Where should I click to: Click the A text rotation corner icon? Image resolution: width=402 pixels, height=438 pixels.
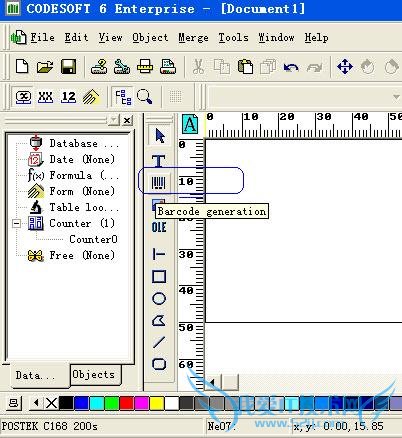click(190, 124)
